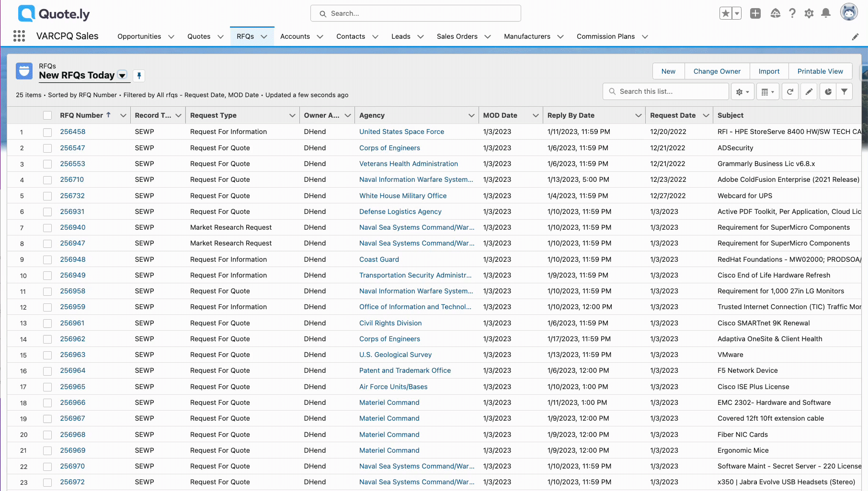Open the Contacts tab
868x491 pixels.
[x=351, y=36]
